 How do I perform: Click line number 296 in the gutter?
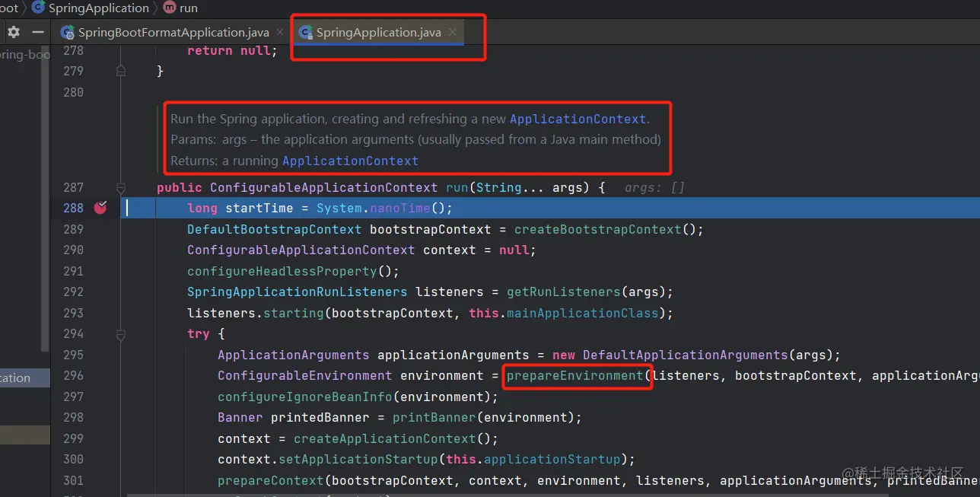tap(73, 375)
